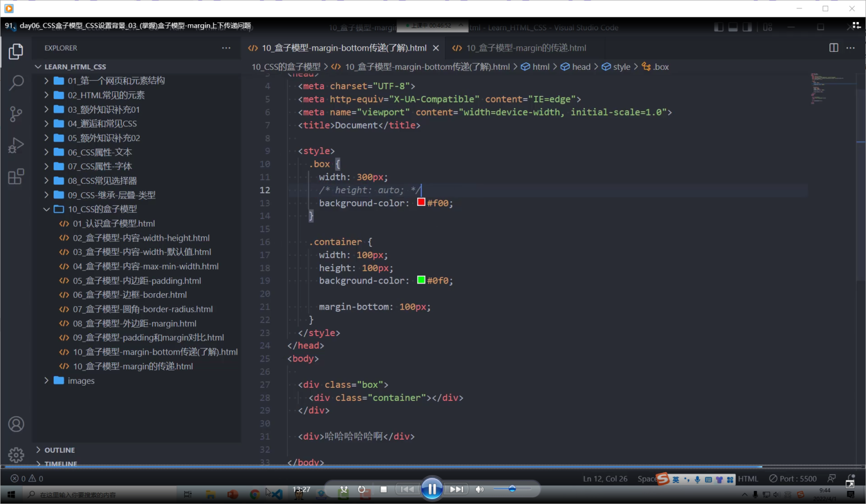Open the Manage settings gear

pos(16,454)
